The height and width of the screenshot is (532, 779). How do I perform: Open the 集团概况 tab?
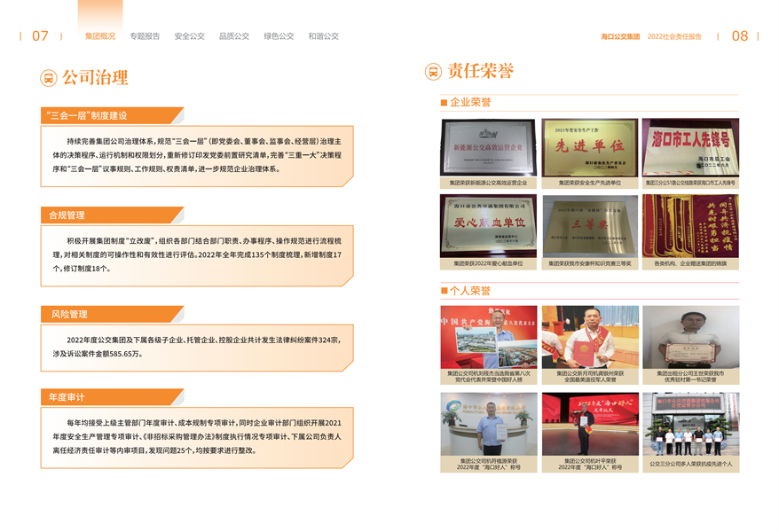coord(100,36)
